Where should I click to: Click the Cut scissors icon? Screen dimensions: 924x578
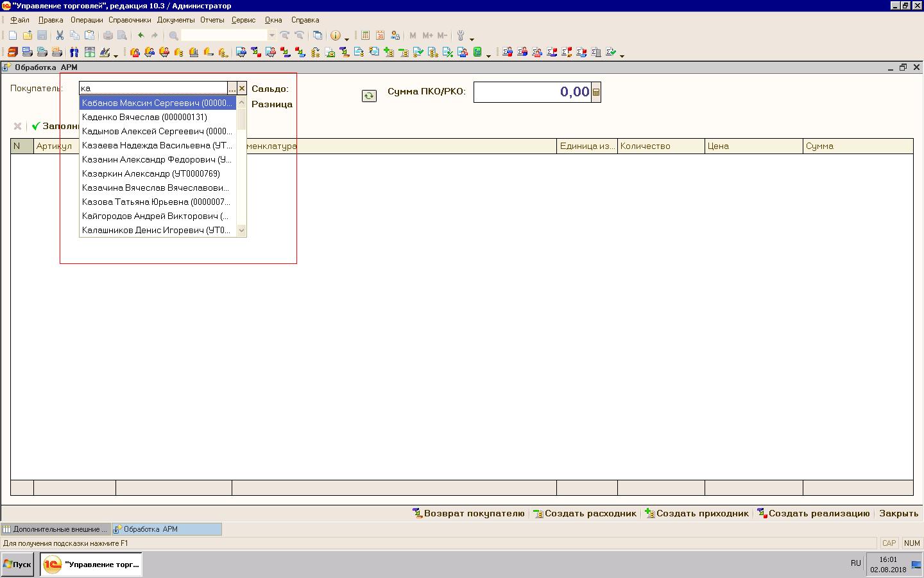coord(60,35)
